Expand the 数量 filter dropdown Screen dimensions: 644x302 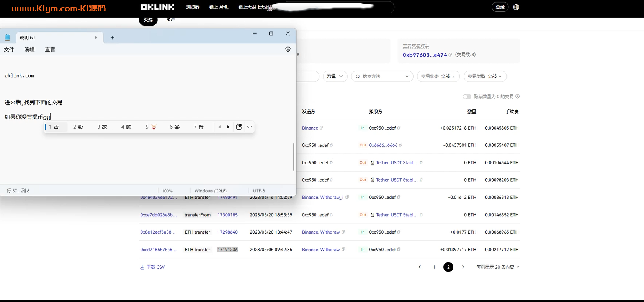pos(335,76)
